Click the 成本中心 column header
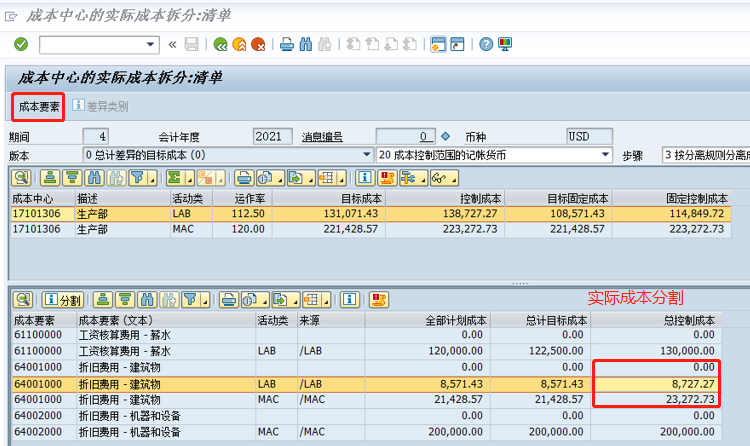750x446 pixels. tap(42, 199)
